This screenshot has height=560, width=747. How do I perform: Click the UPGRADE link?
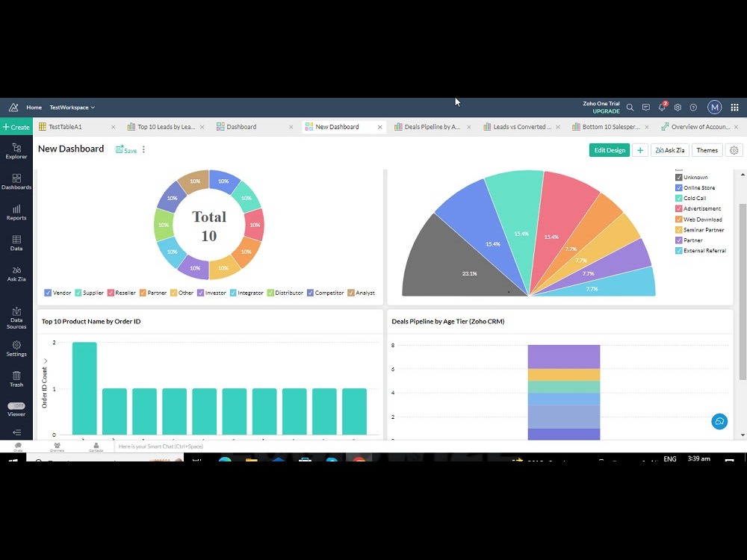pyautogui.click(x=606, y=111)
